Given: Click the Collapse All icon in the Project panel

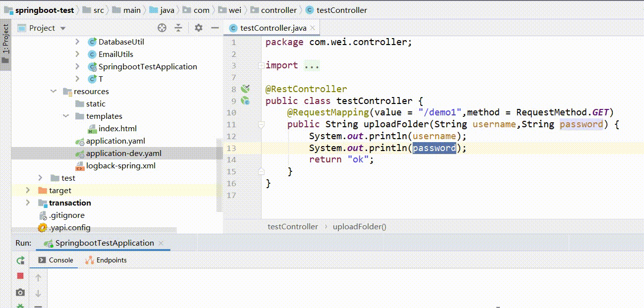Looking at the screenshot, I should click(178, 28).
